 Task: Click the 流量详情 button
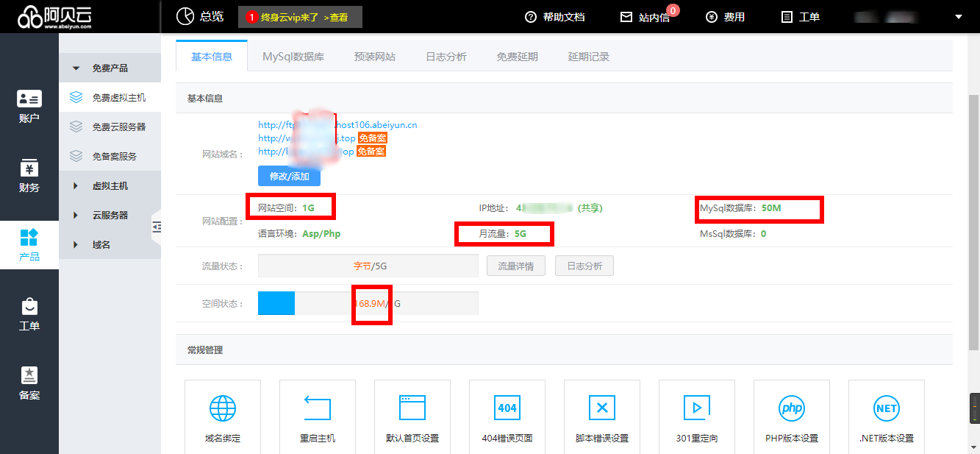point(515,266)
